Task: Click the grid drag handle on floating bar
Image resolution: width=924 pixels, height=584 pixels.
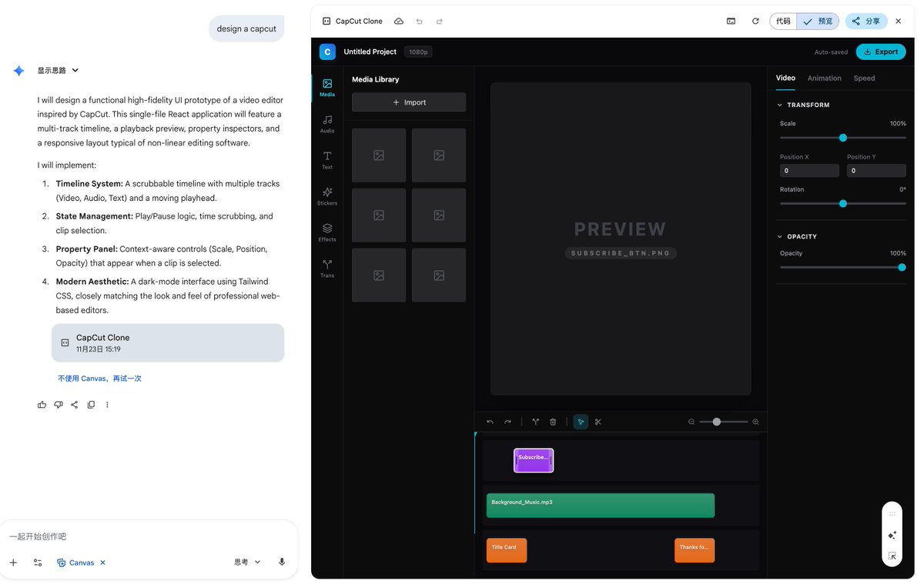Action: pyautogui.click(x=892, y=514)
